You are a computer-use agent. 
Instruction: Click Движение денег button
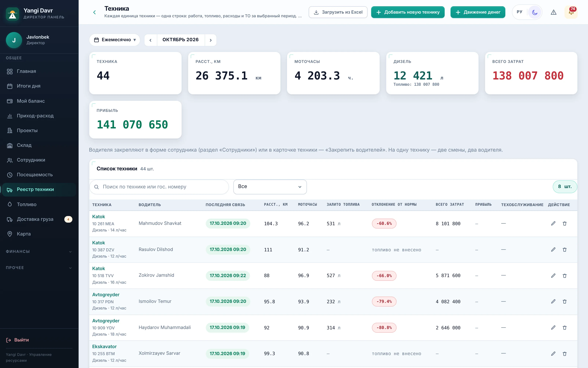pyautogui.click(x=478, y=12)
